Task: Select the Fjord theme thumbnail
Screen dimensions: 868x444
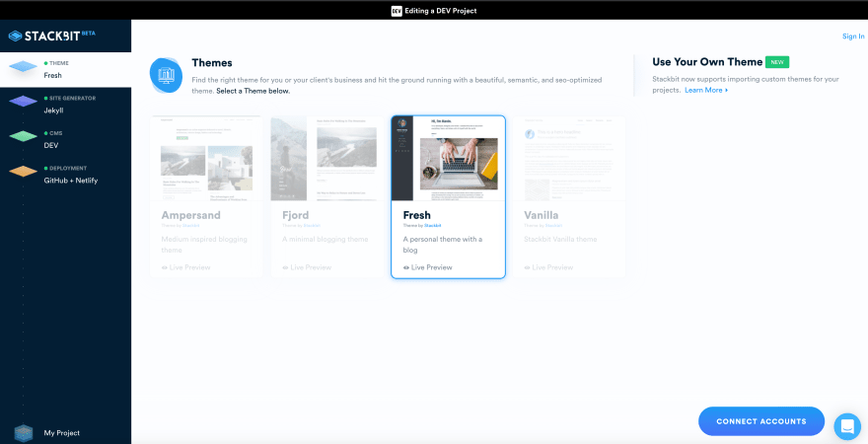Action: point(327,158)
